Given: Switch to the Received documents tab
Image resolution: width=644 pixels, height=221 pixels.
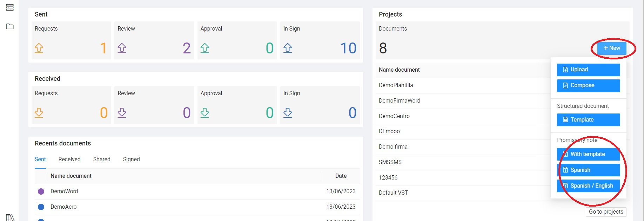Looking at the screenshot, I should click(69, 160).
